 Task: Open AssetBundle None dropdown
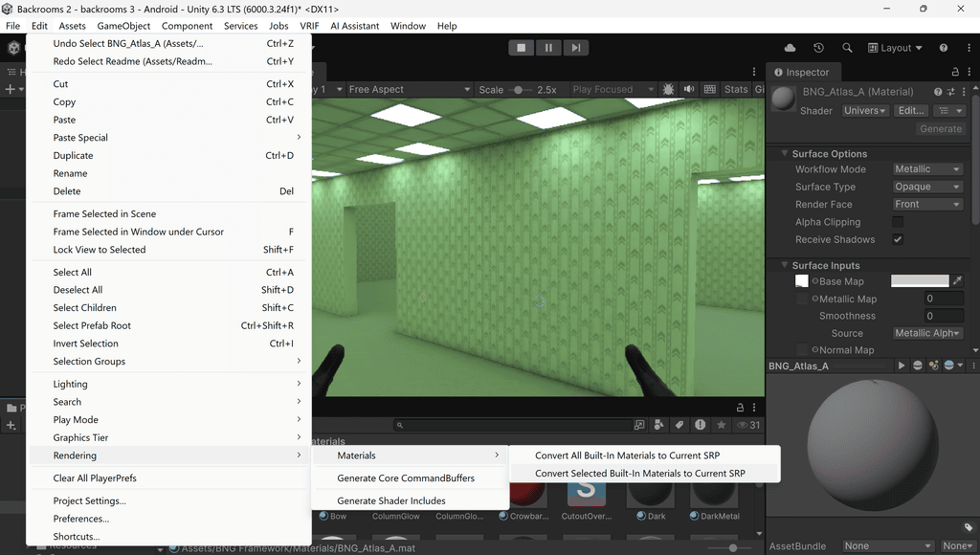887,545
